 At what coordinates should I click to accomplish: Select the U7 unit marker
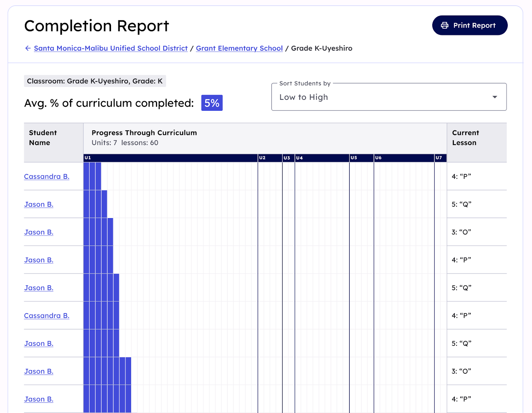(439, 158)
